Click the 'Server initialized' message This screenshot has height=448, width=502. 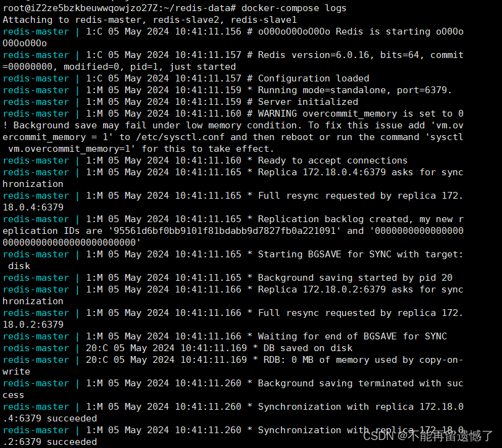pos(308,102)
